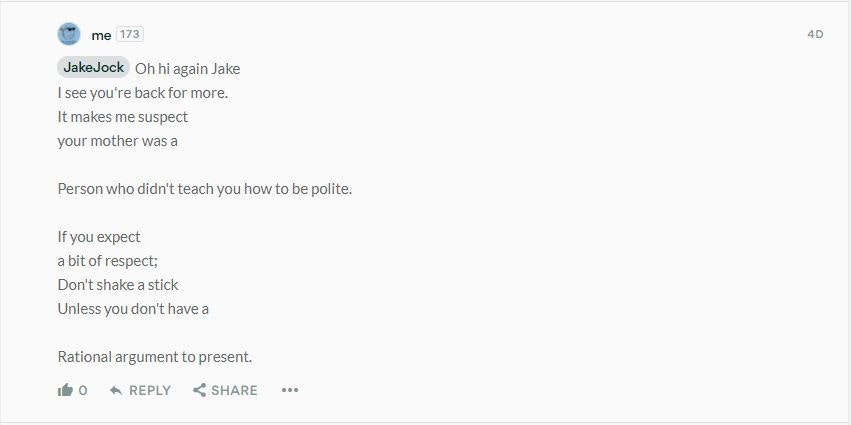The image size is (851, 425).
Task: Click the line about not being taught politeness
Action: coord(205,189)
